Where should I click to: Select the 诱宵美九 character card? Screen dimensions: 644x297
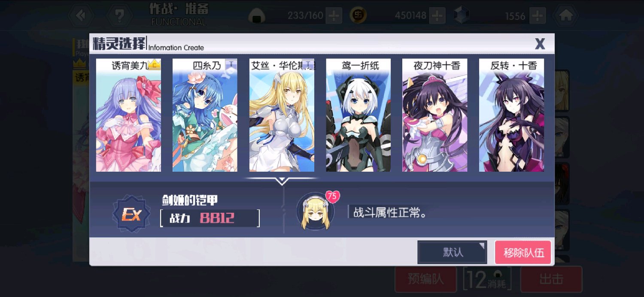(128, 115)
